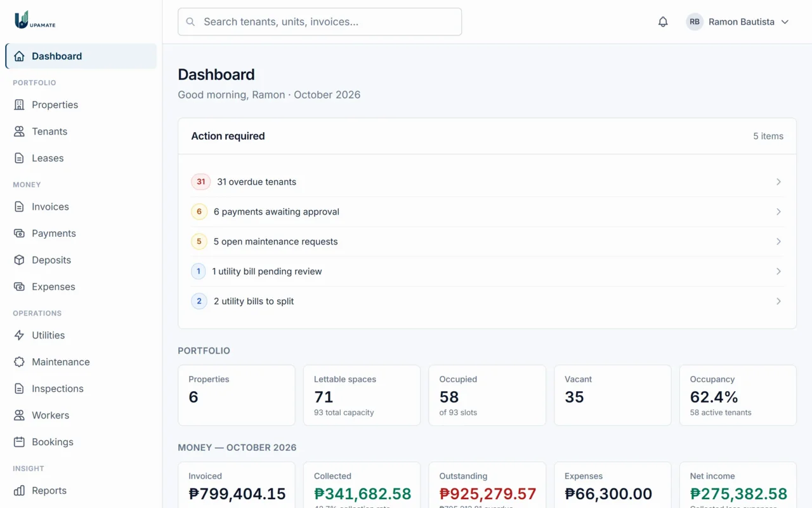Image resolution: width=812 pixels, height=508 pixels.
Task: Click the '93 total capacity' text
Action: tap(344, 412)
